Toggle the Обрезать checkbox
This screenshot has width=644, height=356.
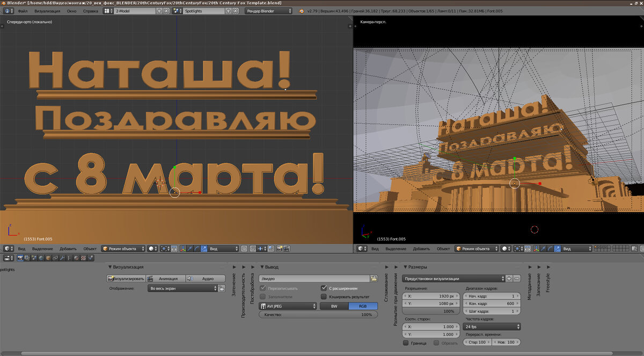(x=437, y=343)
